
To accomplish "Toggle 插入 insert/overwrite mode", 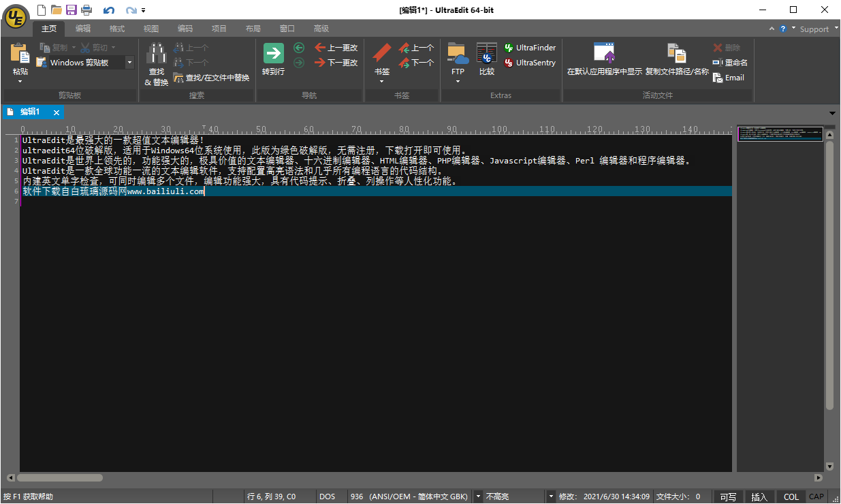I will [759, 497].
